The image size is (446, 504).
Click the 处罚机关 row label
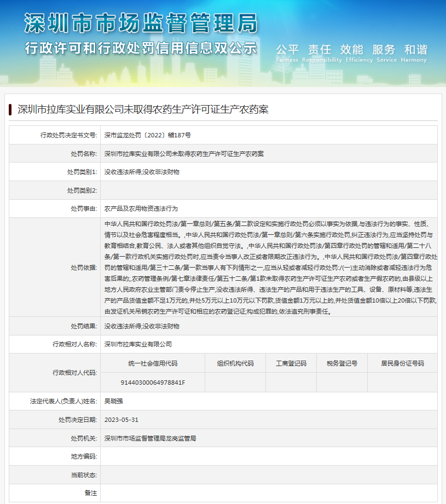pyautogui.click(x=84, y=438)
